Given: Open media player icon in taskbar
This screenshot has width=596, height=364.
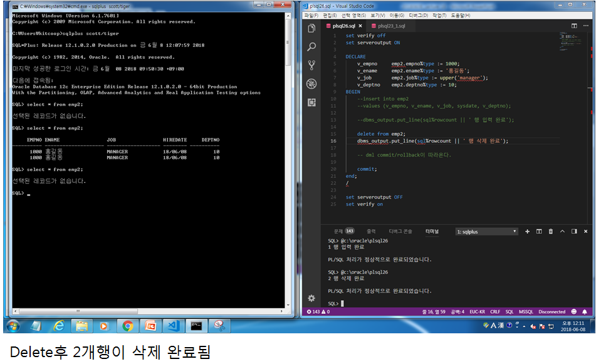Looking at the screenshot, I should (104, 326).
